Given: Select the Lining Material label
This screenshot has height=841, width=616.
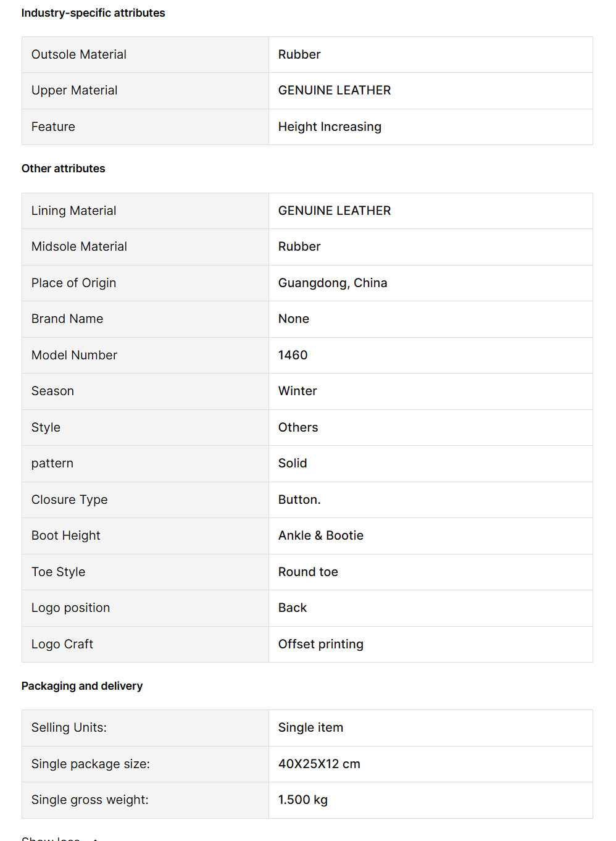Looking at the screenshot, I should coord(74,211).
